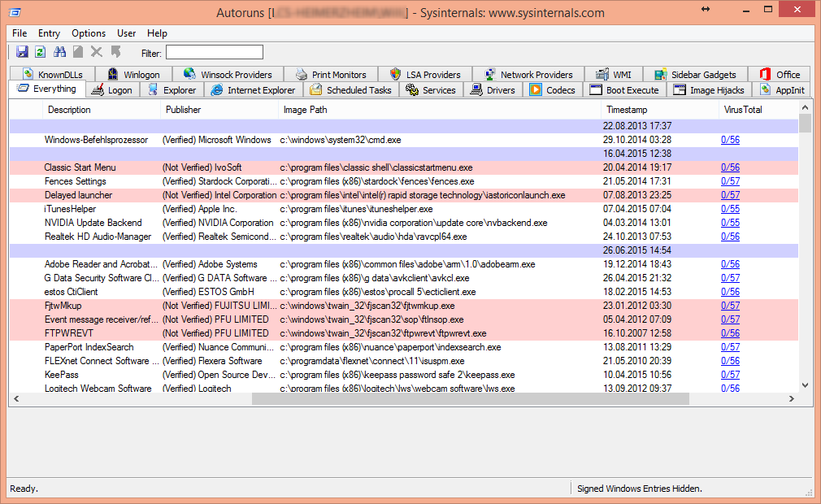Image resolution: width=821 pixels, height=504 pixels.
Task: Click the horizontal scrollbar thumb
Action: [x=470, y=399]
